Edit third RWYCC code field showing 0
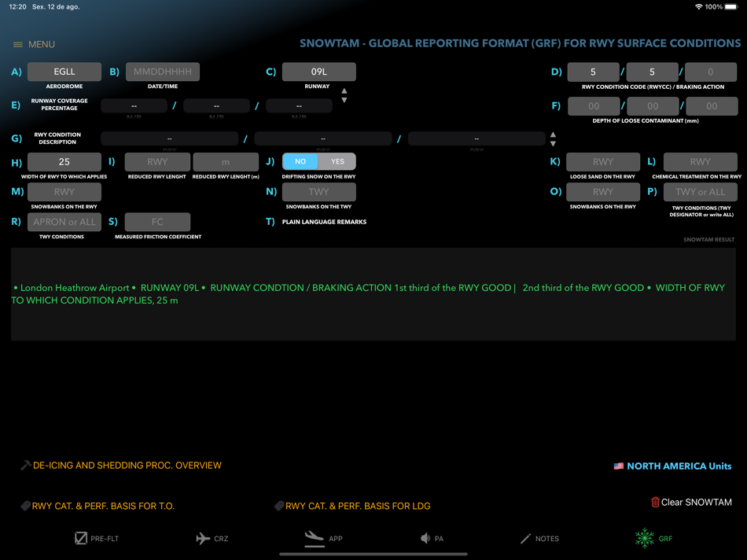 click(711, 72)
